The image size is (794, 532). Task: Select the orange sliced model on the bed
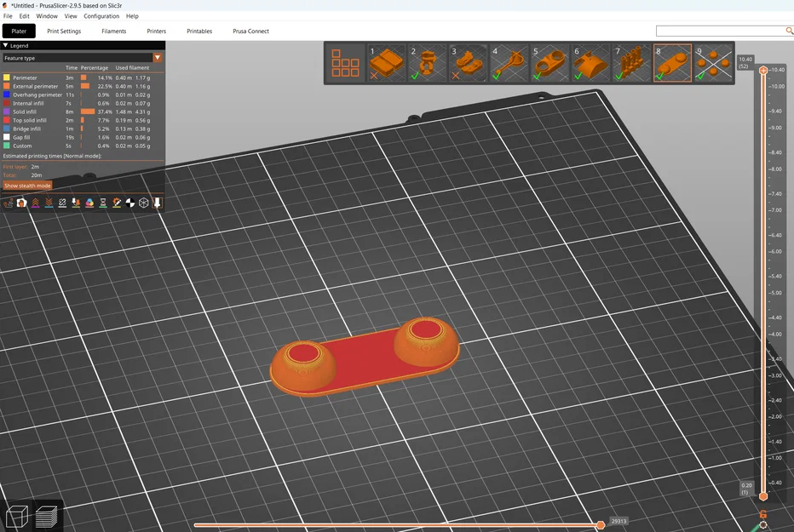tap(365, 357)
